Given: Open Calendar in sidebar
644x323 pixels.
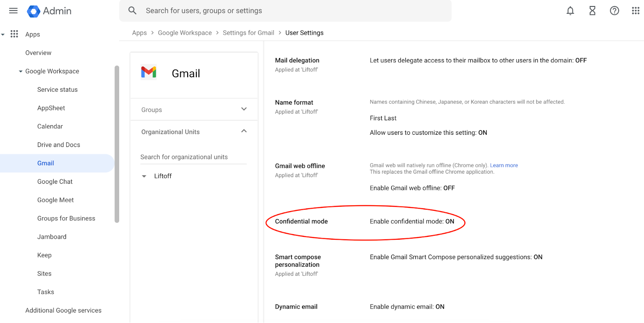Looking at the screenshot, I should (x=50, y=126).
